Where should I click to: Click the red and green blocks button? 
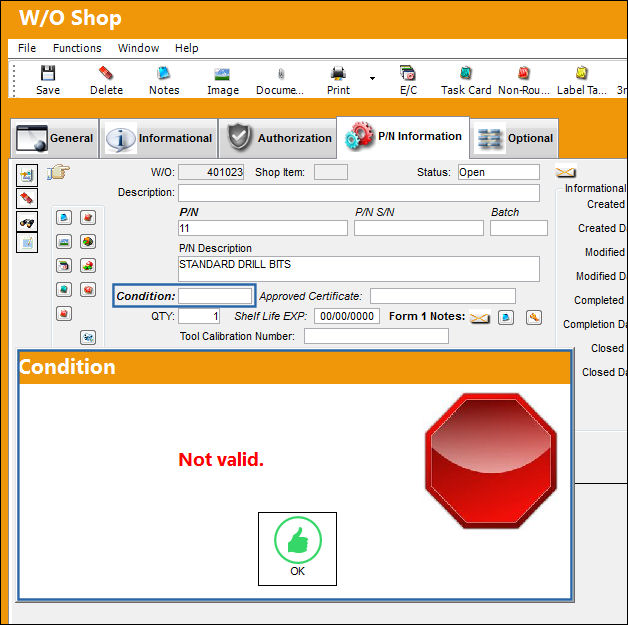point(88,265)
